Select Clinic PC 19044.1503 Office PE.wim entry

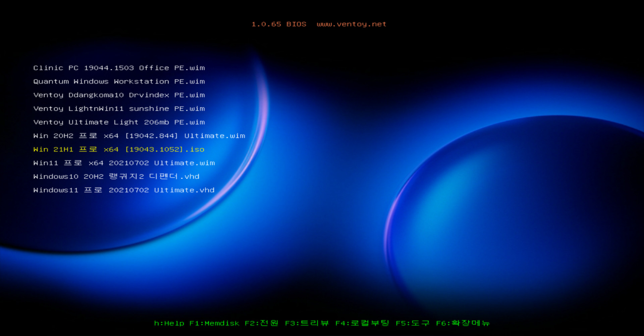click(x=119, y=68)
